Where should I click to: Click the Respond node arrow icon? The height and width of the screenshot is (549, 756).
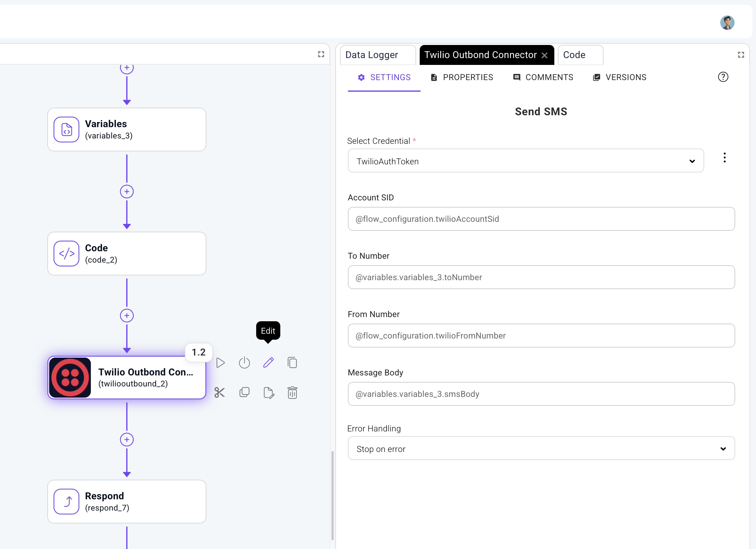pyautogui.click(x=66, y=501)
